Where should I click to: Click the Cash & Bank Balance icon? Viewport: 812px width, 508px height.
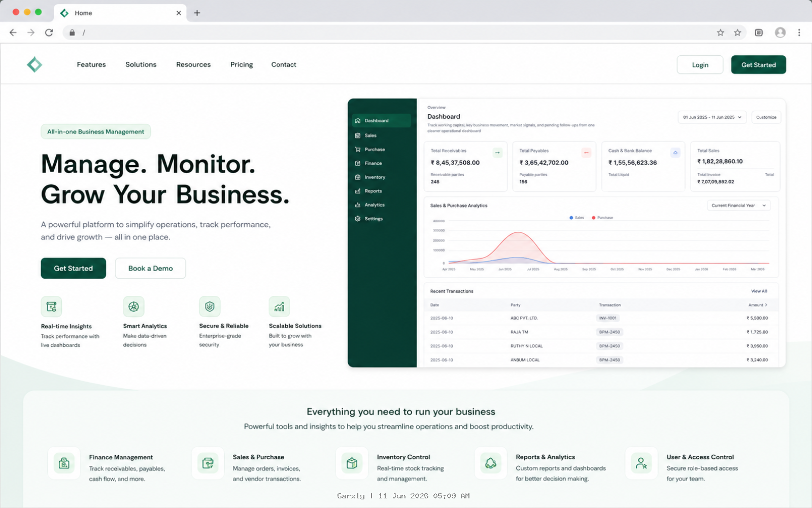(x=675, y=152)
